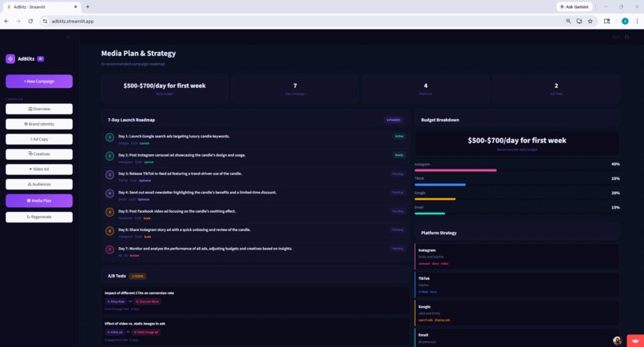Screen dimensions: 644x347
Task: Click the Streamlit app menu icon at top right
Action: (x=626, y=37)
